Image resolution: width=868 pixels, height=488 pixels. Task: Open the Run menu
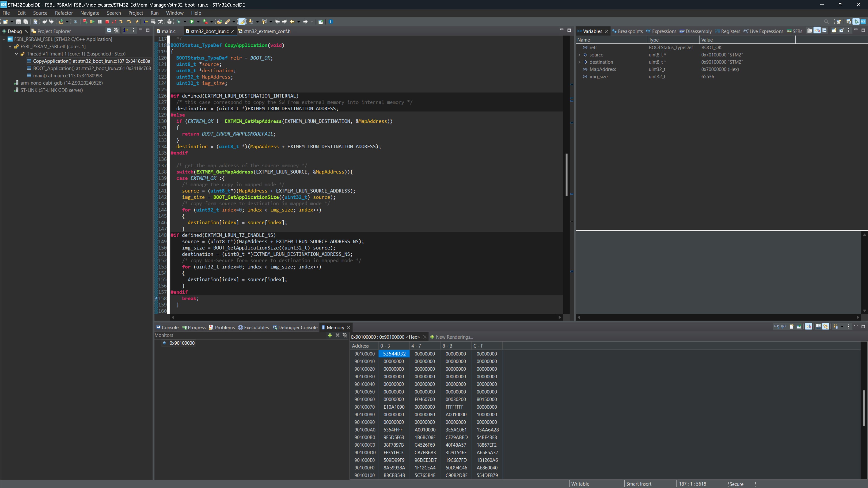(x=154, y=13)
